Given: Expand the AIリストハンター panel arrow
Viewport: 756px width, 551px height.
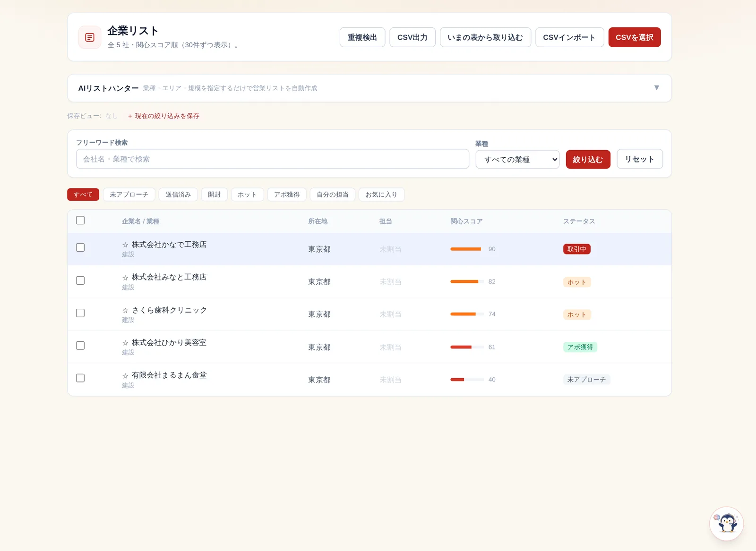Looking at the screenshot, I should pyautogui.click(x=656, y=88).
